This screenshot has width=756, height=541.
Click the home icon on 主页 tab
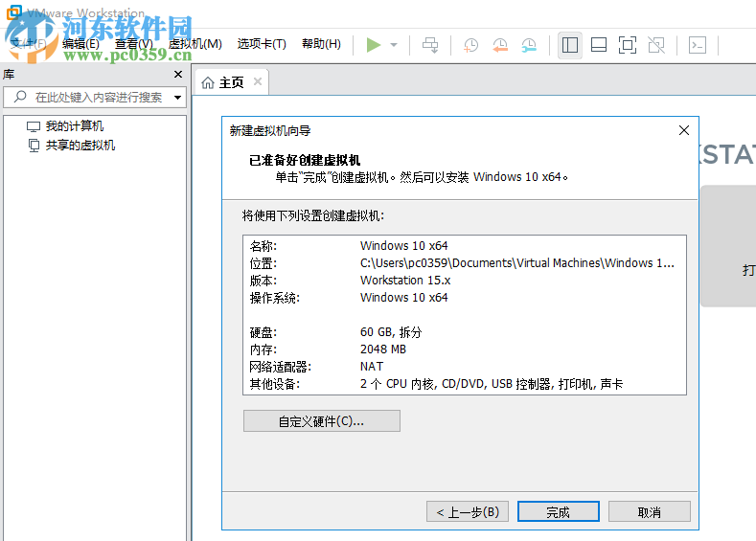click(208, 83)
